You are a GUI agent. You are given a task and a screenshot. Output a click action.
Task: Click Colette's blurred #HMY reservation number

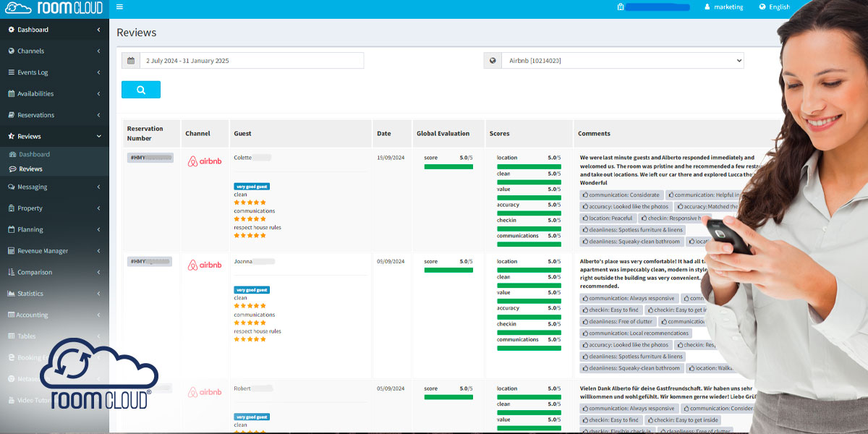[150, 158]
